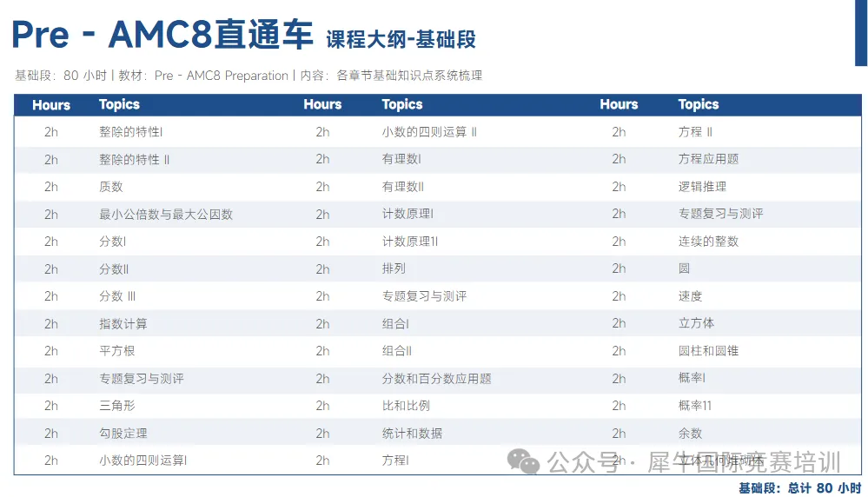Select the '2h' cell beside 排列
Screen dimensions: 868x497
[x=322, y=269]
